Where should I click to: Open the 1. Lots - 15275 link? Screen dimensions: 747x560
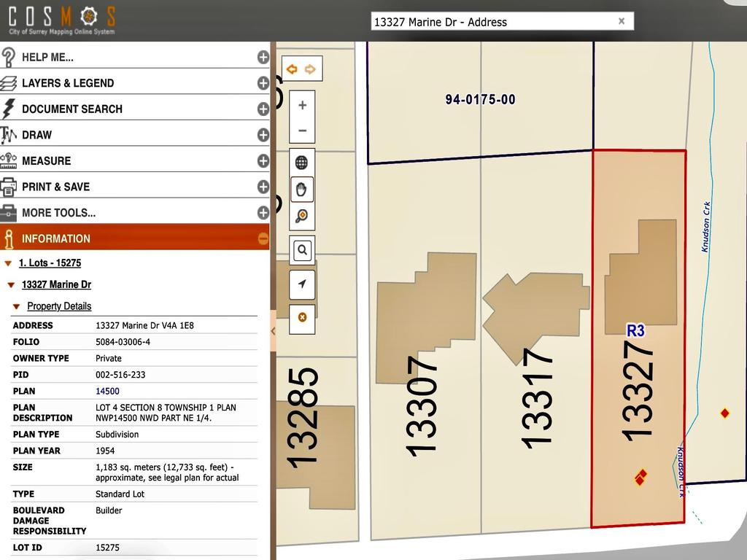point(50,262)
